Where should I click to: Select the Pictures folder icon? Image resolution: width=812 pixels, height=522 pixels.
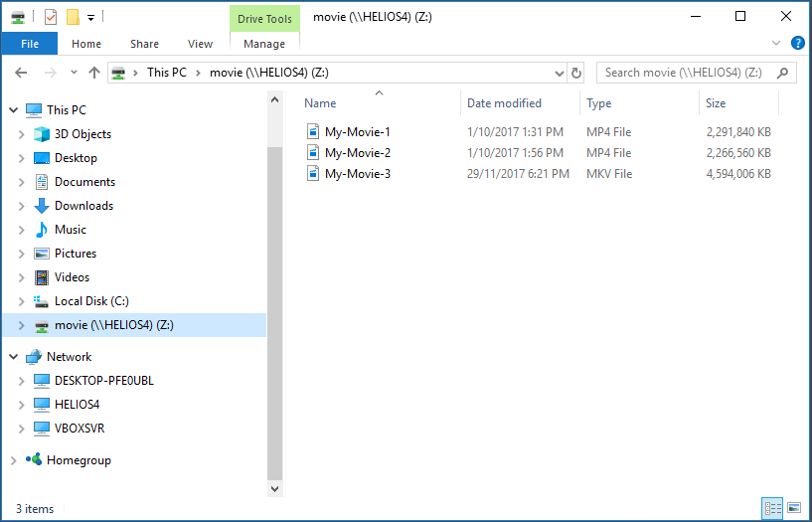(x=42, y=254)
